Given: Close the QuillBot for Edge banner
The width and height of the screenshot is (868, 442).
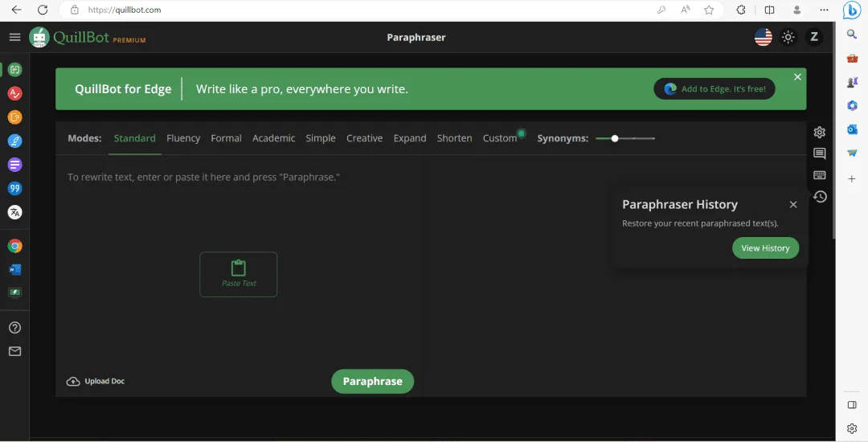Looking at the screenshot, I should (798, 77).
